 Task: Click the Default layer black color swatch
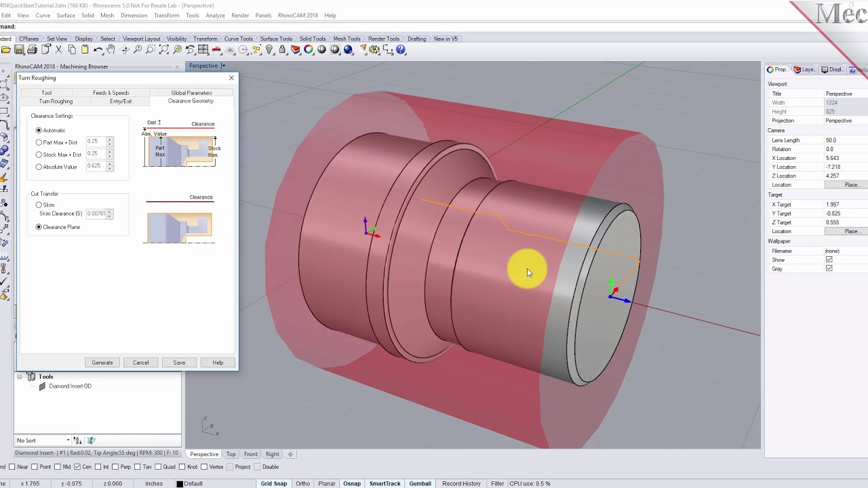pos(180,484)
